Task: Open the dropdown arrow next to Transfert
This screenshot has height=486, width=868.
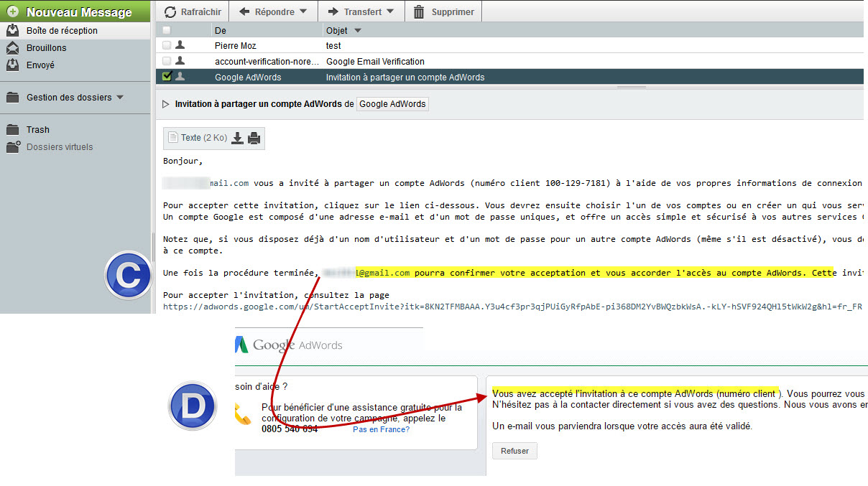Action: pos(390,11)
